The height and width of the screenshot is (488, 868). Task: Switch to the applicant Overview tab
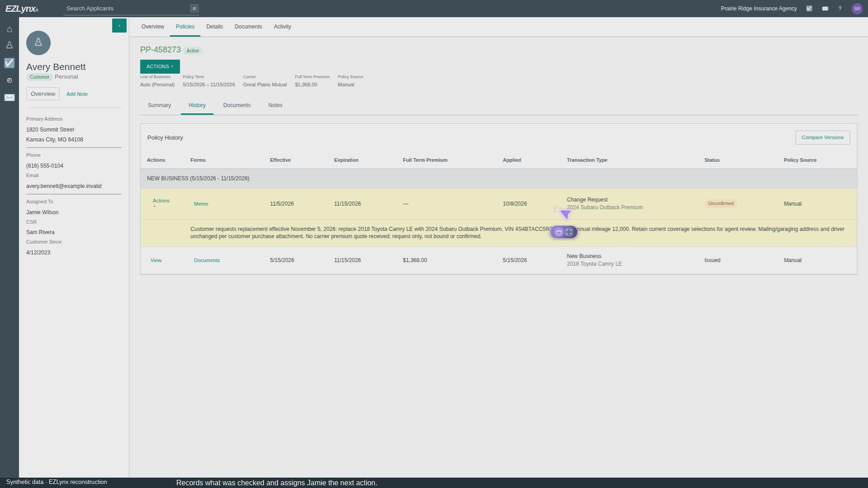pos(153,27)
